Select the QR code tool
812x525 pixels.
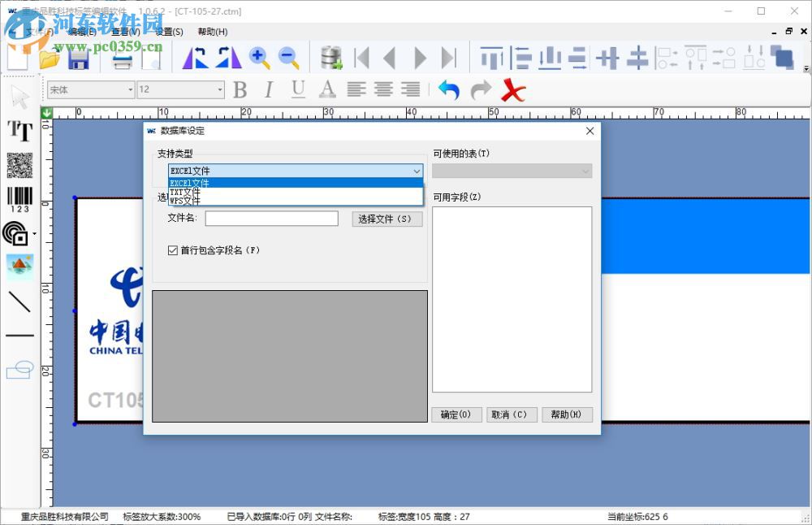pos(19,165)
